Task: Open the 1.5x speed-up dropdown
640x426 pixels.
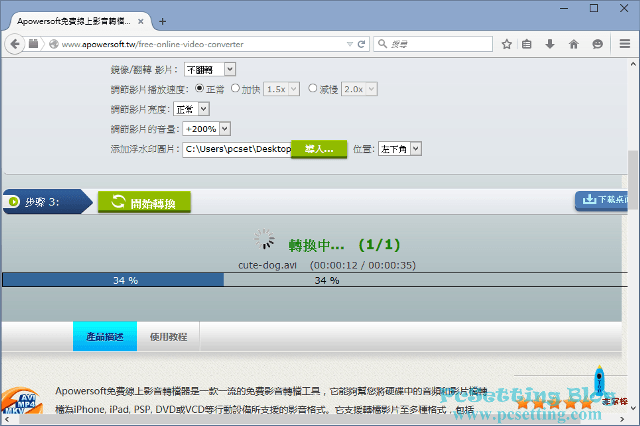Action: 282,89
